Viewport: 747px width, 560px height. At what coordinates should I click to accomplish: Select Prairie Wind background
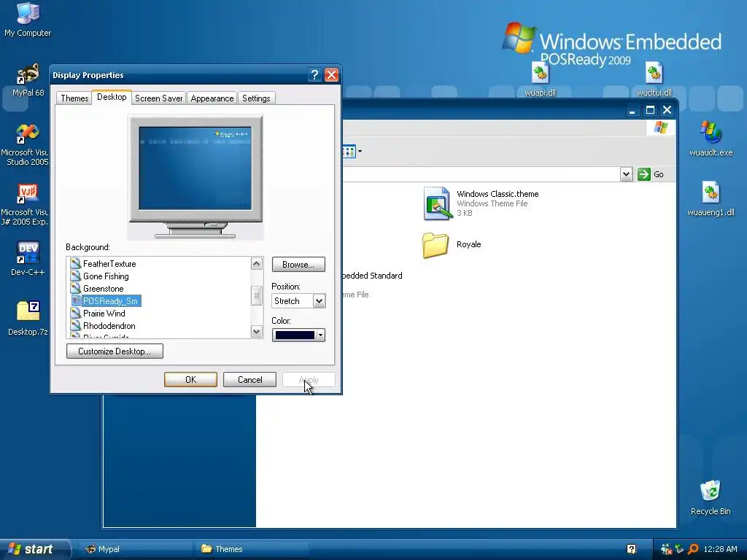click(104, 314)
